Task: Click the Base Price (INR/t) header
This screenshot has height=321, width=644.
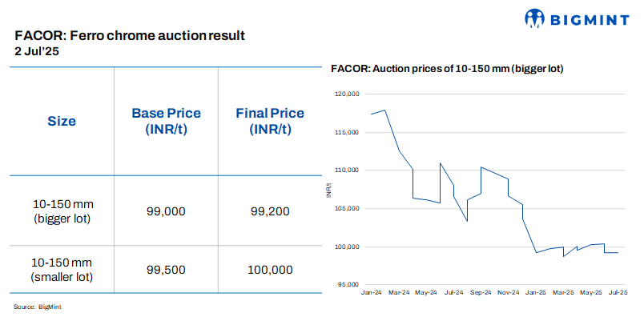Action: 166,122
